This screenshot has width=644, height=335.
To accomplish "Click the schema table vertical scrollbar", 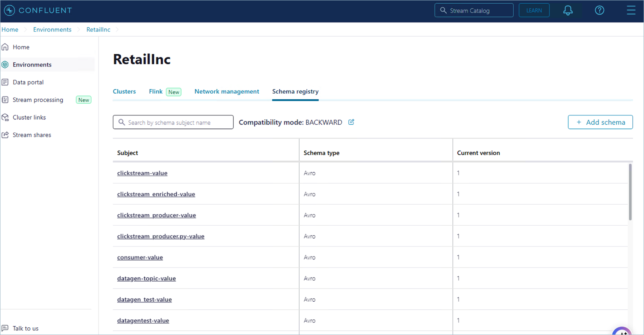I will 630,192.
